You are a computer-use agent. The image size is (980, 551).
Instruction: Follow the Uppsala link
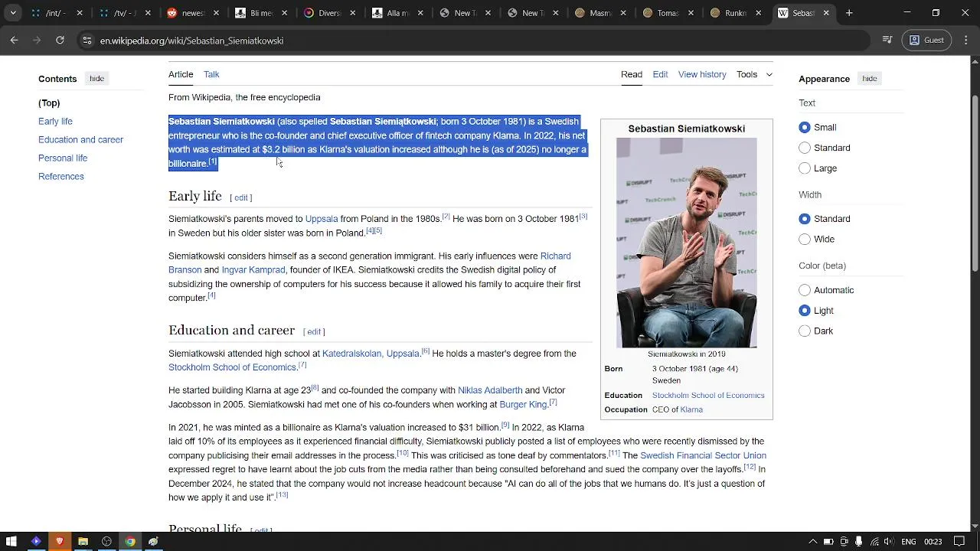pyautogui.click(x=322, y=219)
